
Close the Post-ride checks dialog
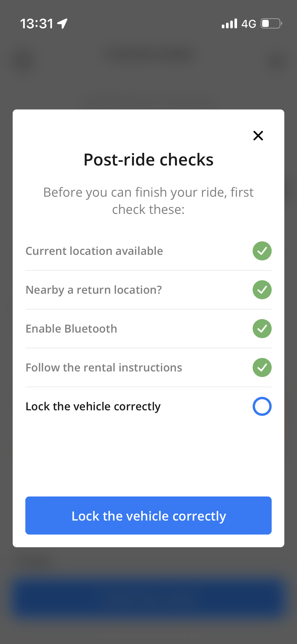[x=258, y=136]
